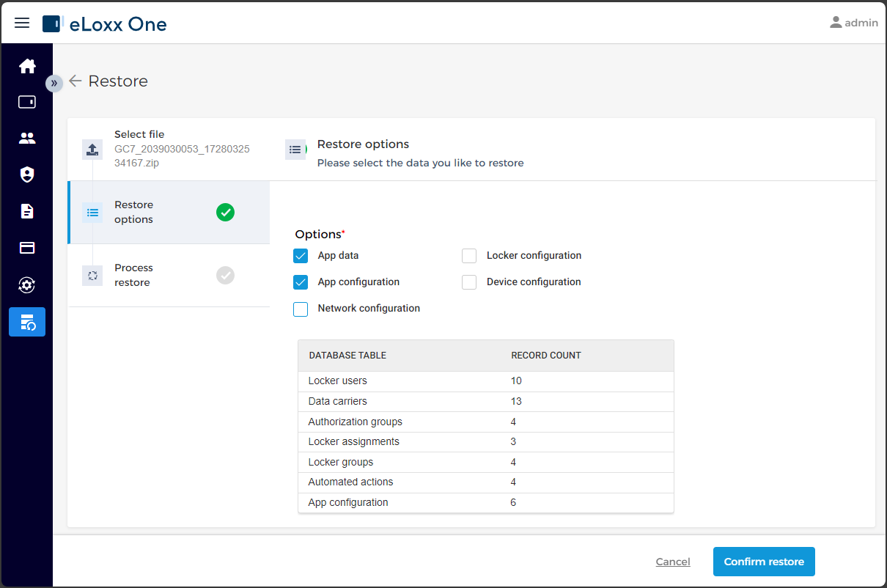Enable the Network configuration checkbox

coord(301,309)
